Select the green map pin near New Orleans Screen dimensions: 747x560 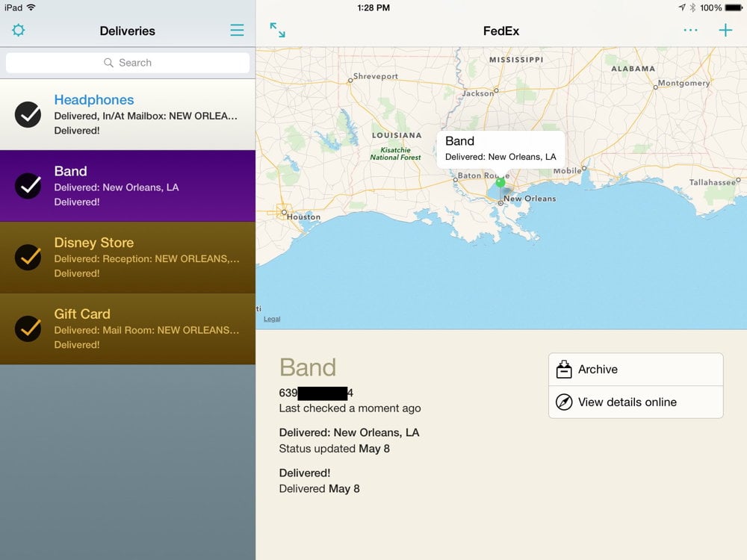pyautogui.click(x=500, y=182)
